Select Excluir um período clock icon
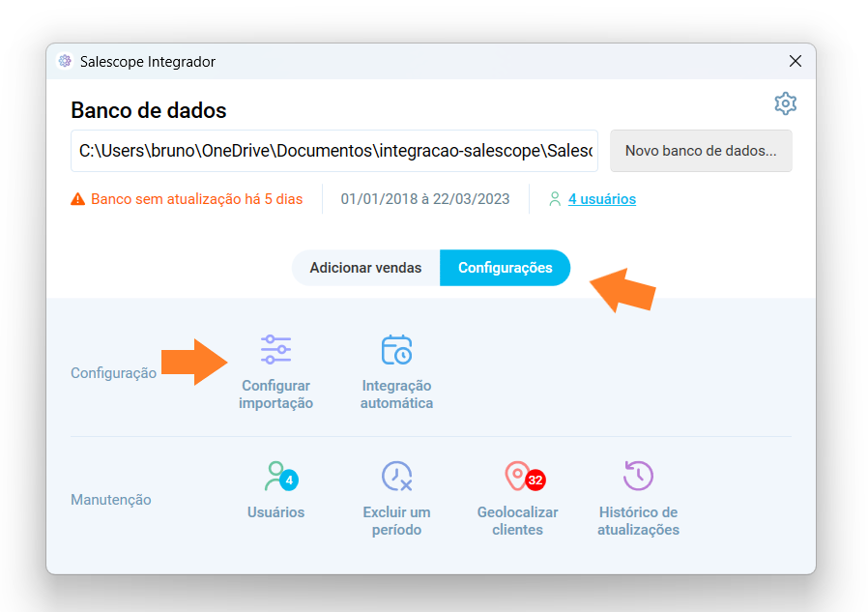This screenshot has width=868, height=612. click(396, 476)
